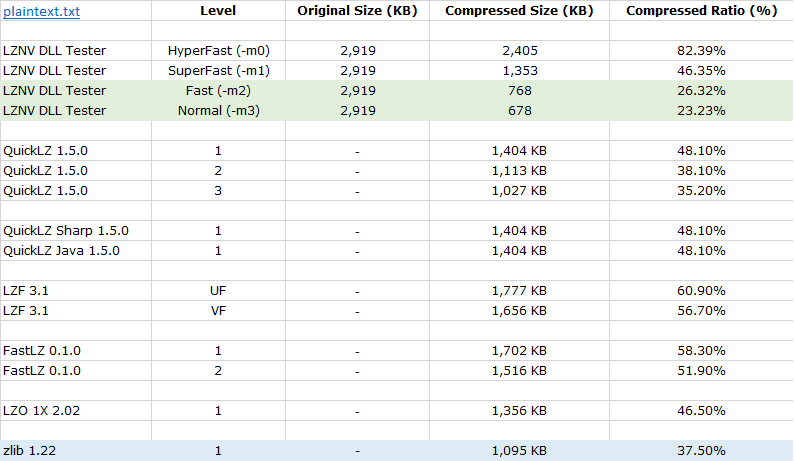Select the 82.39% ratio cell

(702, 51)
